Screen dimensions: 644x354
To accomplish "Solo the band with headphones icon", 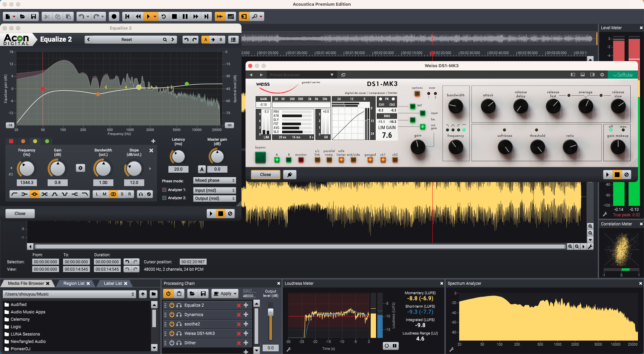I will pyautogui.click(x=141, y=194).
